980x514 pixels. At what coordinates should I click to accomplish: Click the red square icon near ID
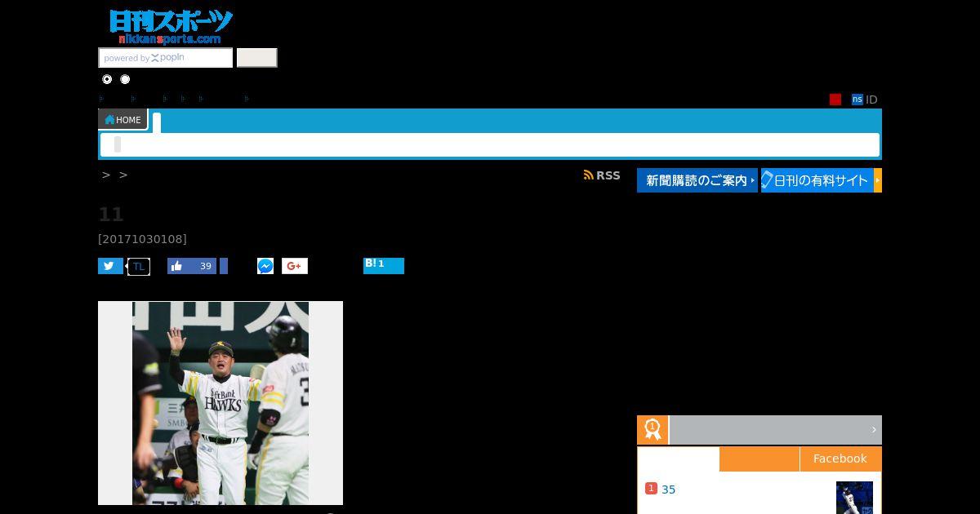click(835, 100)
